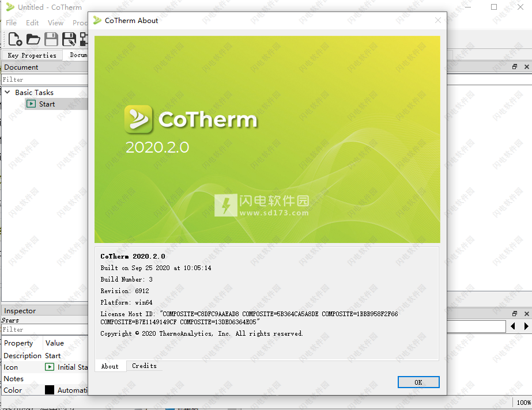Open the Edit menu
Image resolution: width=532 pixels, height=410 pixels.
[32, 22]
